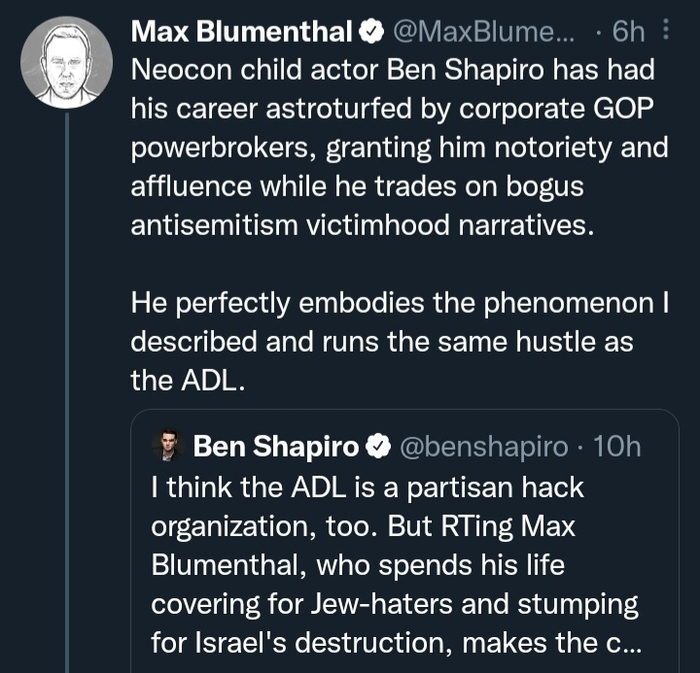Click Ben Shapiro's verified checkmark badge

pos(379,447)
